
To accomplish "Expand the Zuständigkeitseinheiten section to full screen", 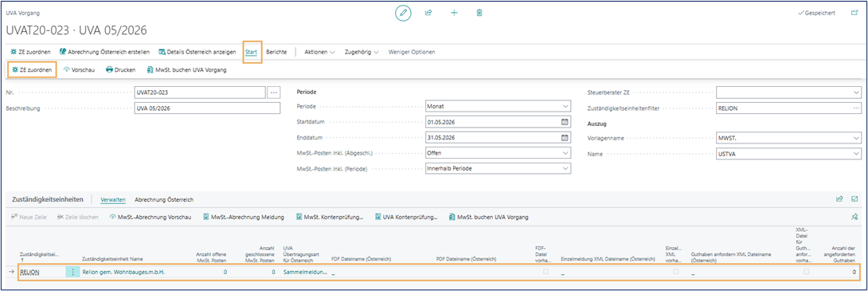I will (x=854, y=199).
